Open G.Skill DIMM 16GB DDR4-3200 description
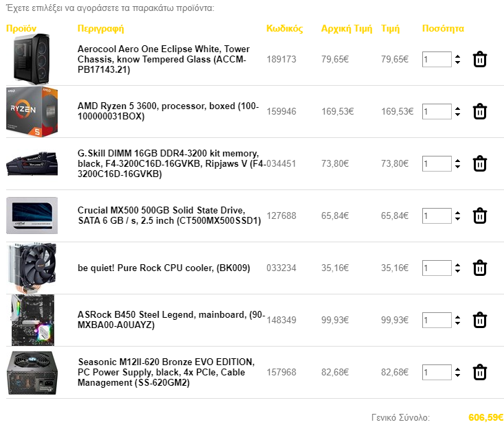The width and height of the screenshot is (504, 442). coord(172,164)
